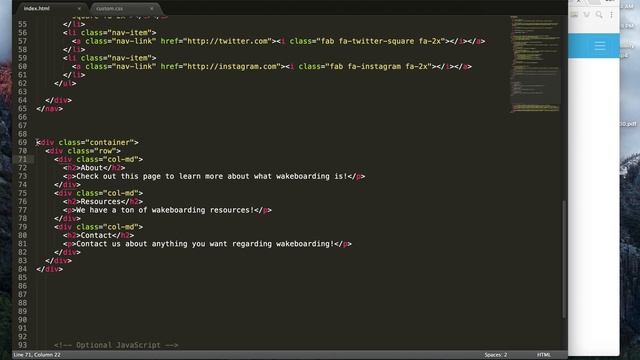Click the class="container" text on line 69
This screenshot has height=360, width=640.
[x=96, y=142]
